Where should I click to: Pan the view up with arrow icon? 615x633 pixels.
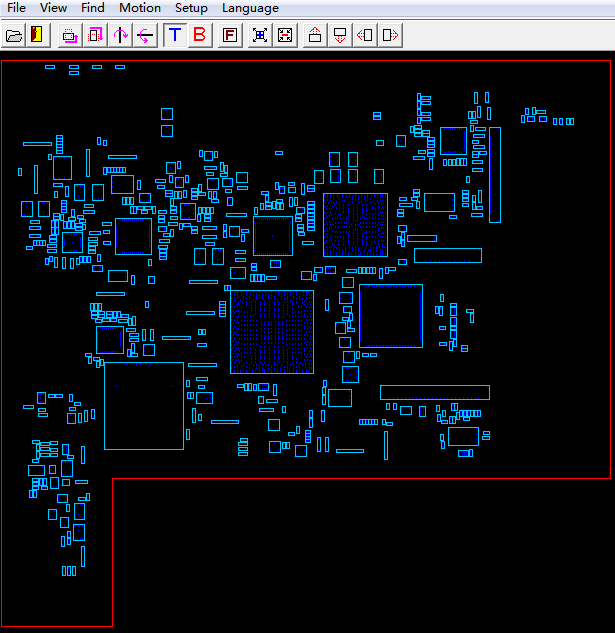(315, 35)
